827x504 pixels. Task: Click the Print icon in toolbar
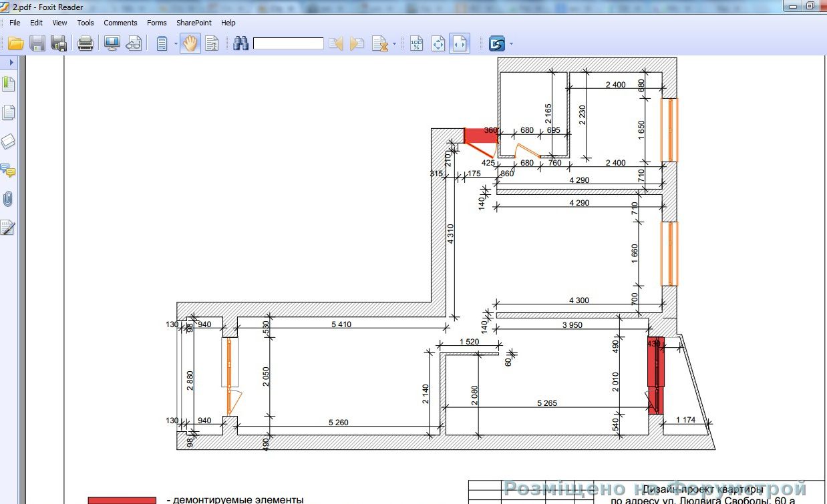coord(86,44)
